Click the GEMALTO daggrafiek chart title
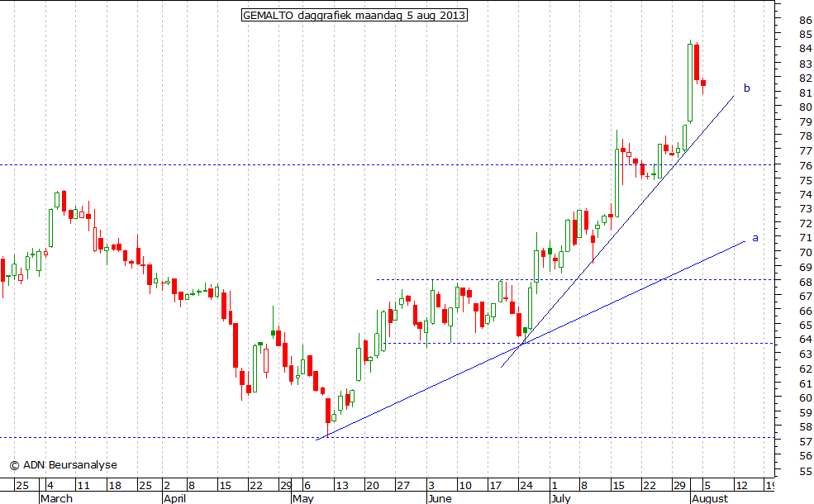 point(354,15)
